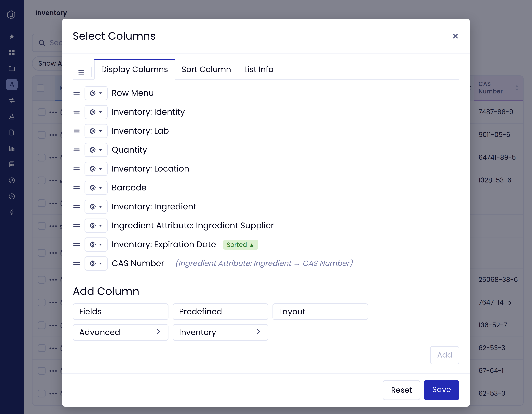532x414 pixels.
Task: Expand the Advanced column category
Action: click(121, 332)
